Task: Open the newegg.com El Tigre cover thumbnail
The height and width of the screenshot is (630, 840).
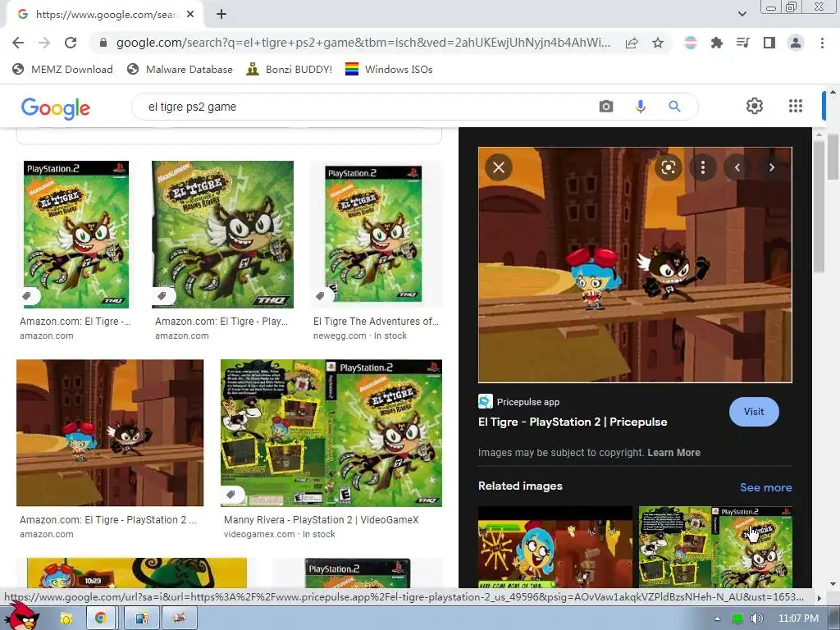Action: pyautogui.click(x=373, y=234)
